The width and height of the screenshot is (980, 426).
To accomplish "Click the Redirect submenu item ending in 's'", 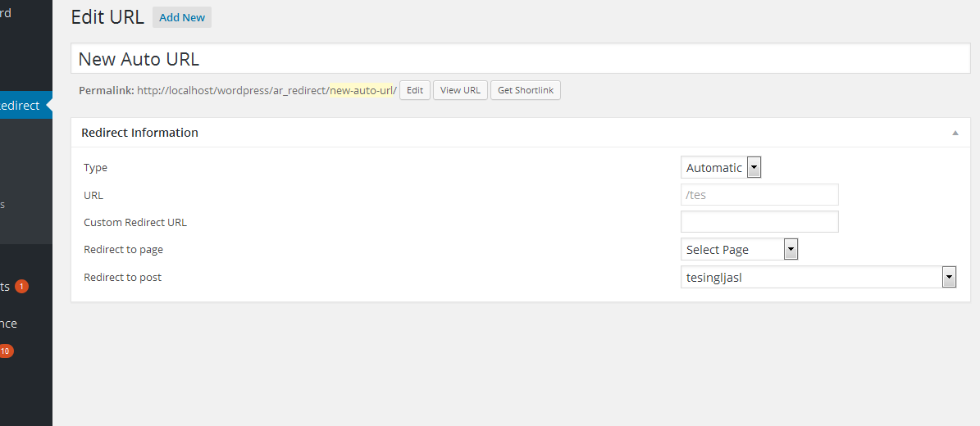I will pos(3,205).
